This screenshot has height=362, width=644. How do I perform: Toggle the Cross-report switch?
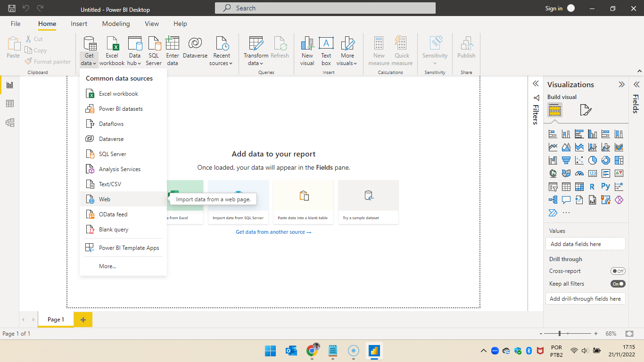point(618,271)
